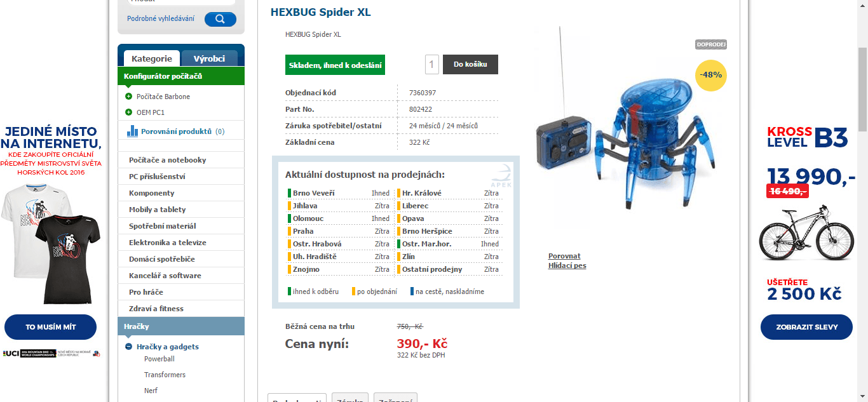The height and width of the screenshot is (402, 868).
Task: Switch to the Výrobci tab
Action: [209, 58]
